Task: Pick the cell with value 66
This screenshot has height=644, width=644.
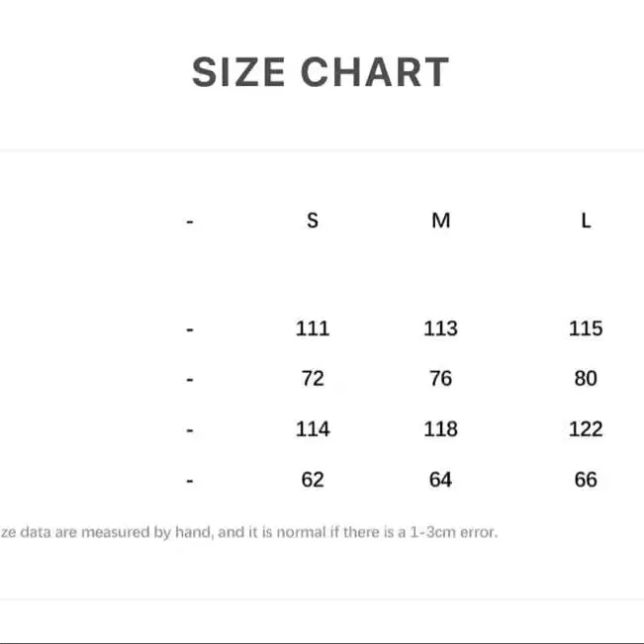Action: pos(586,480)
